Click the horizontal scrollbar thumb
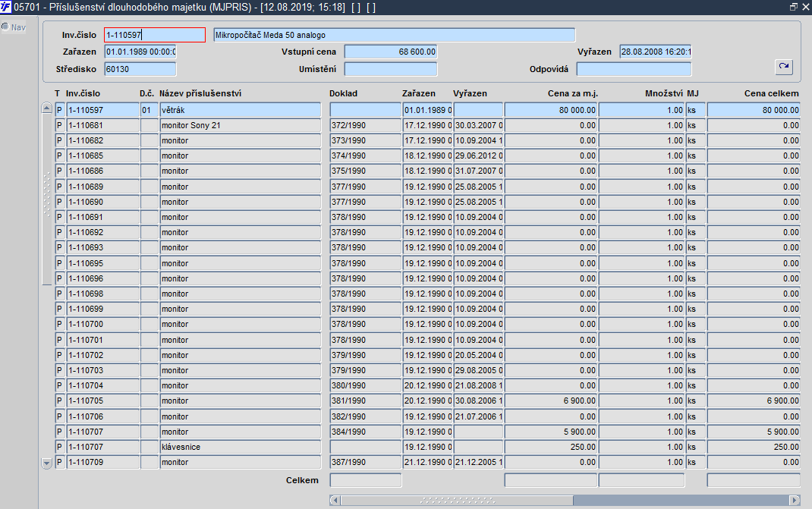Viewport: 812px width, 509px height. [x=457, y=500]
